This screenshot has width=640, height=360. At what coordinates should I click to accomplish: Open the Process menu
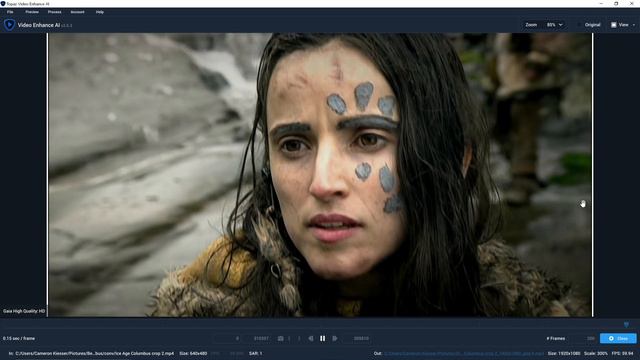[54, 12]
